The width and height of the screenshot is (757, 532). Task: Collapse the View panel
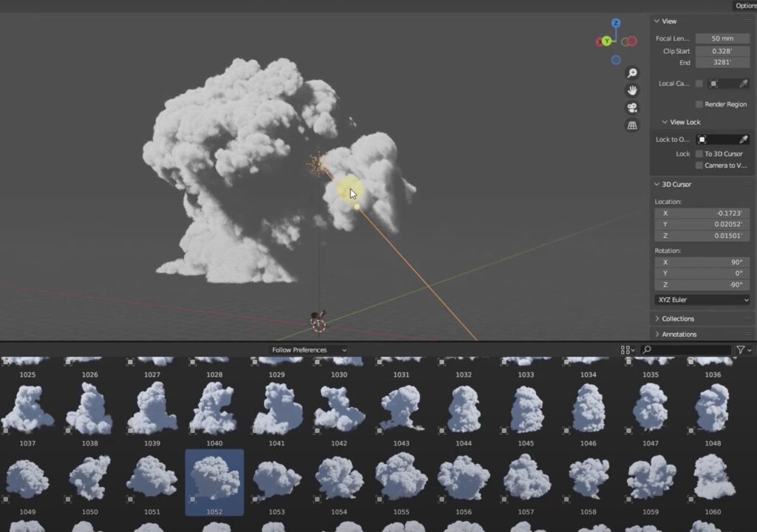pyautogui.click(x=656, y=21)
